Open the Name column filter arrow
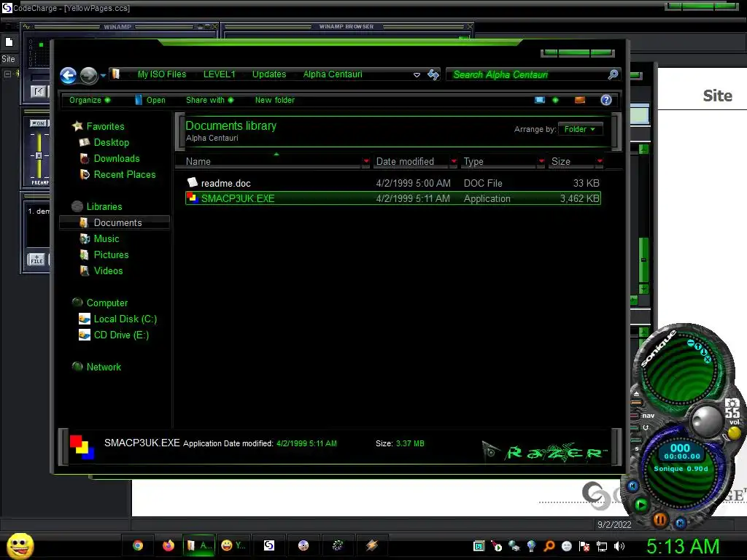 click(x=366, y=161)
